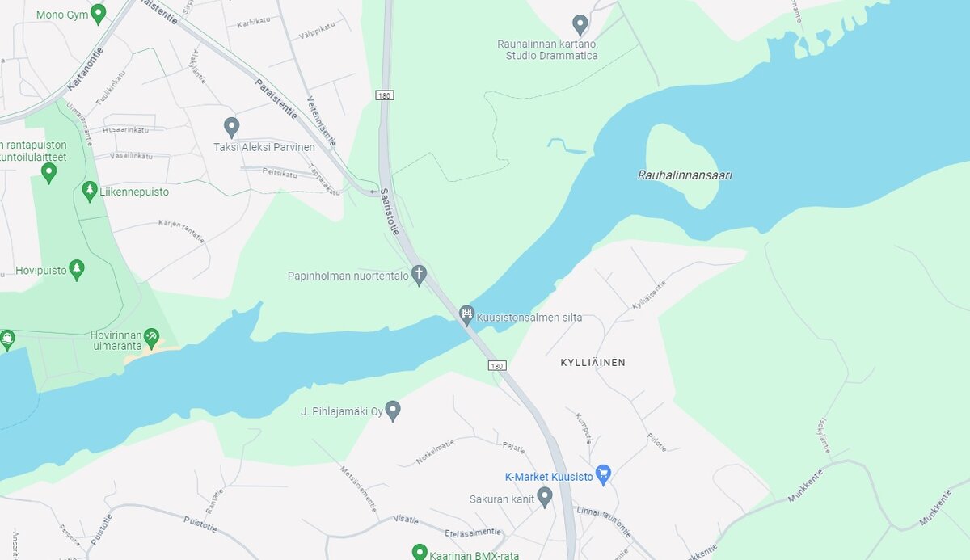The width and height of the screenshot is (970, 560).
Task: Select the road 180 shield south of bridge
Action: [497, 366]
